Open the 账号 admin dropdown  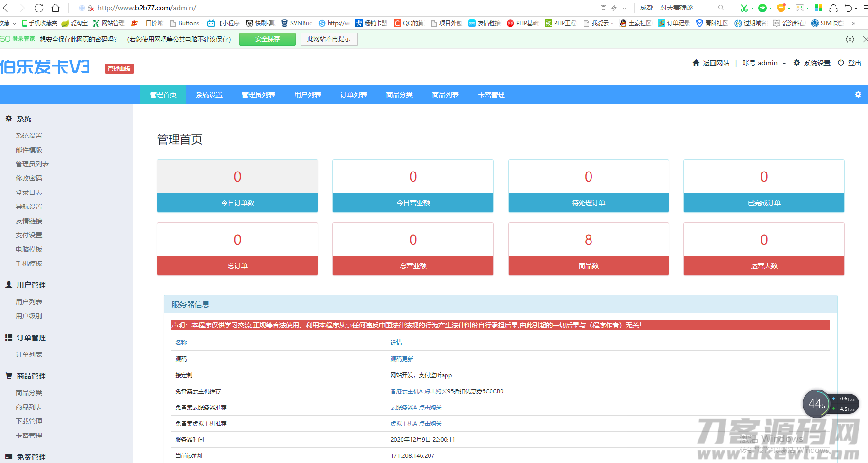pyautogui.click(x=764, y=63)
